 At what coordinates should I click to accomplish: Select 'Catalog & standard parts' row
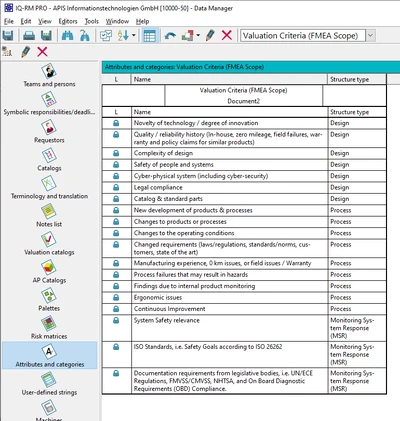pyautogui.click(x=244, y=199)
